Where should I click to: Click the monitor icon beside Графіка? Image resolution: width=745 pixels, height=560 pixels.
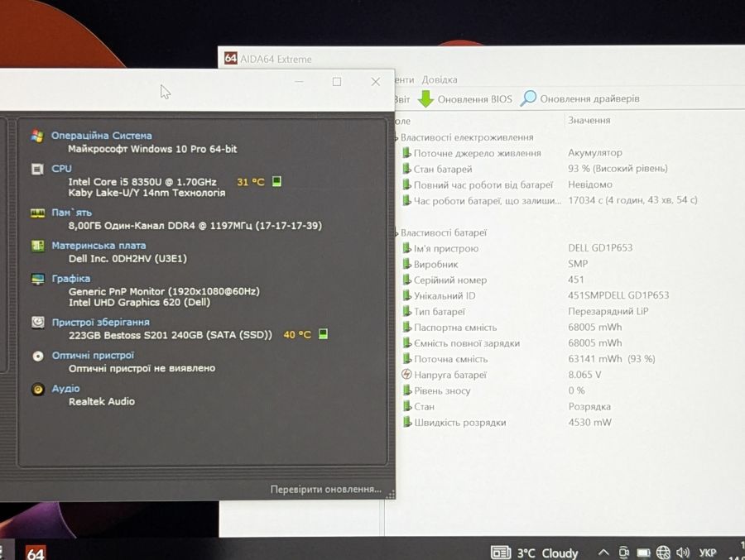[x=37, y=279]
